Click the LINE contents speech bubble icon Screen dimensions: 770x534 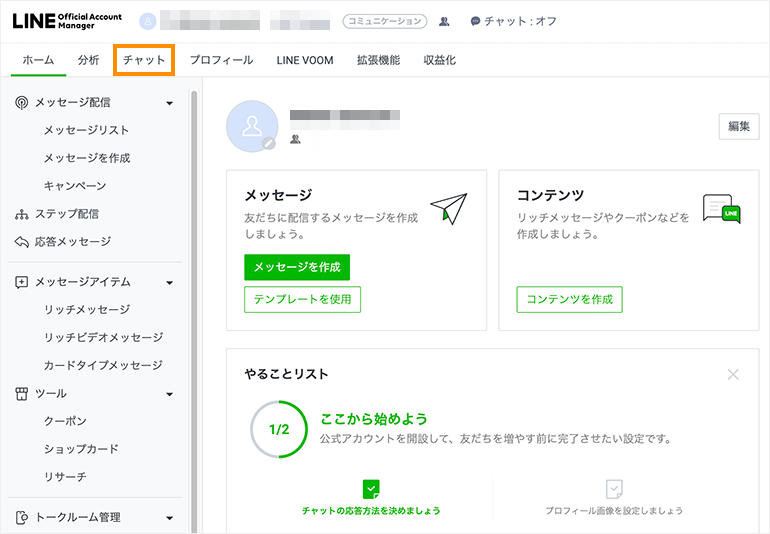(721, 208)
